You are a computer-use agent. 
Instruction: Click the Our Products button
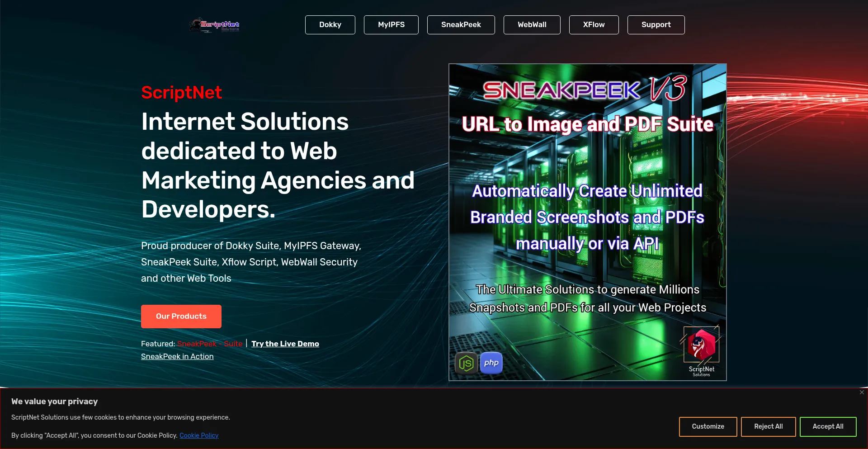(181, 316)
